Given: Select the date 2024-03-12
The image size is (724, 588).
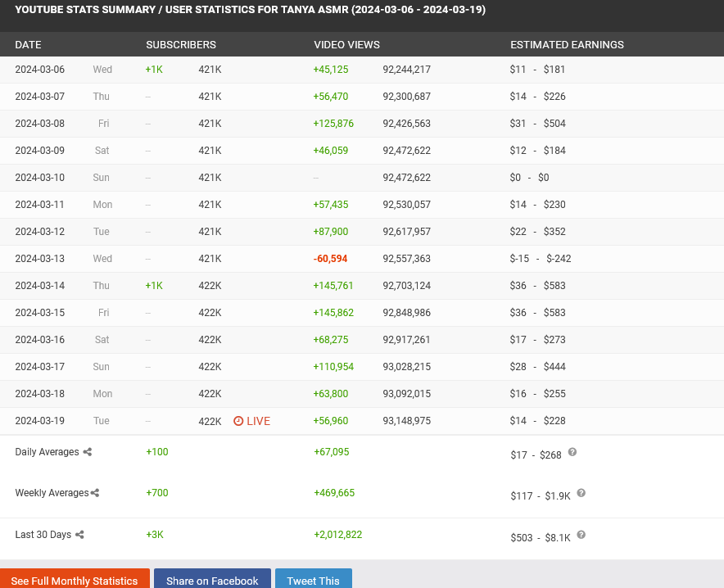Looking at the screenshot, I should coord(39,231).
